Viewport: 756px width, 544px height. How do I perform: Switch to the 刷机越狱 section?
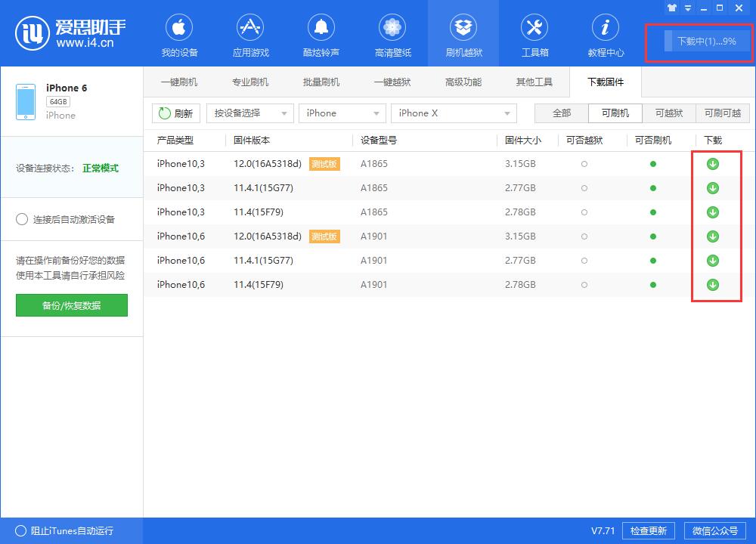(x=463, y=33)
